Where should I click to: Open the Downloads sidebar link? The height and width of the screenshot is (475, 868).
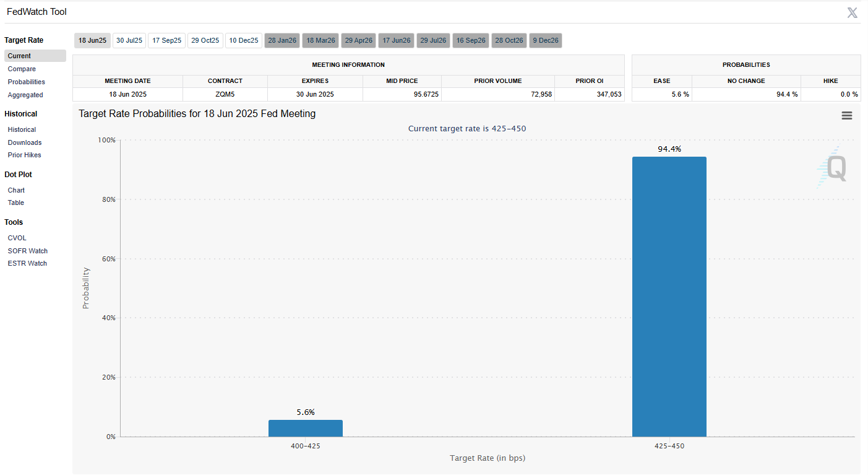point(25,142)
